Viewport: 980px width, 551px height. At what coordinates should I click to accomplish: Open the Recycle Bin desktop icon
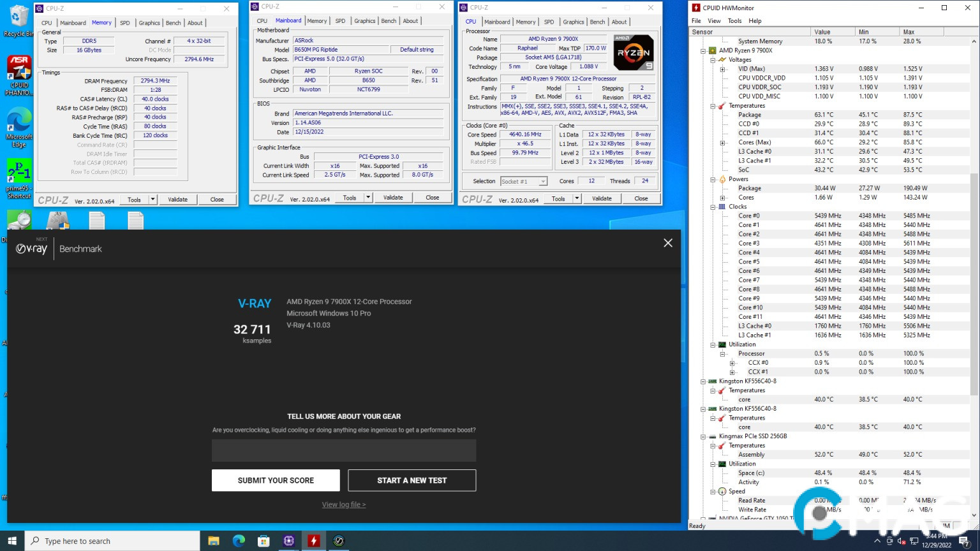pos(18,16)
